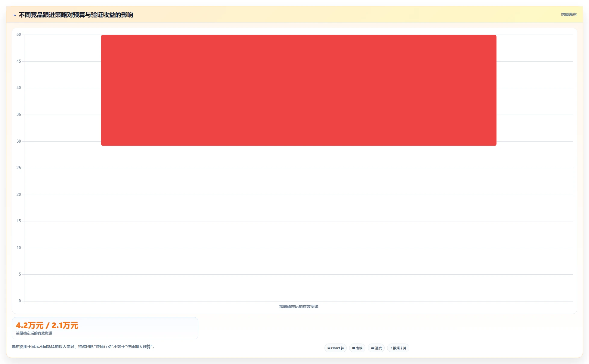Click the 增减瀑布 label in the header
This screenshot has height=364, width=589.
[x=569, y=14]
